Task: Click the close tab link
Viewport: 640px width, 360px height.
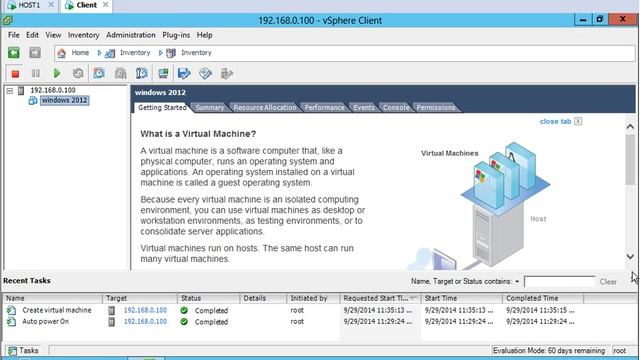Action: point(555,121)
